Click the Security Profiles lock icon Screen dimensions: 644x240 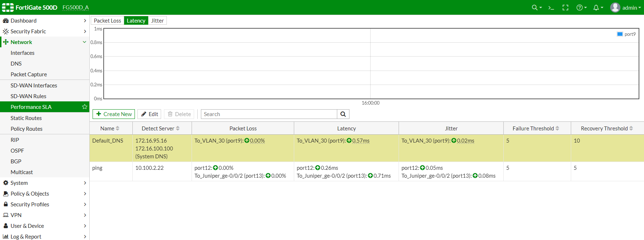click(6, 204)
